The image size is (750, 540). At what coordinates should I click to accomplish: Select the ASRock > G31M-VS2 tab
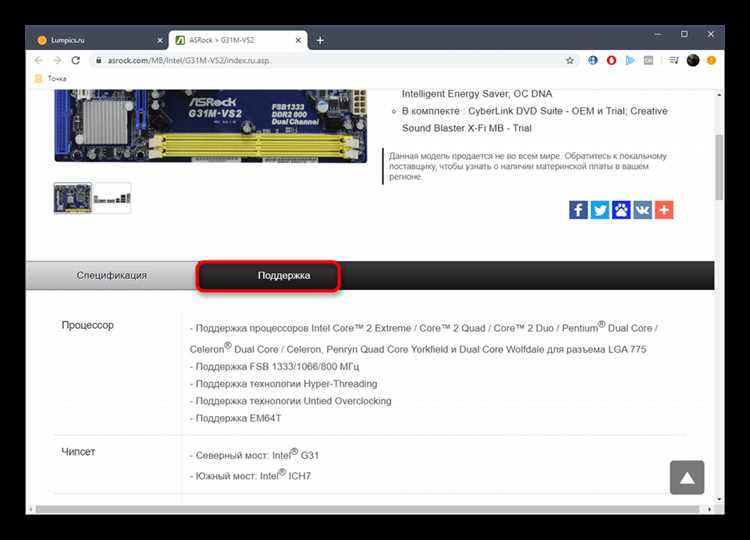point(238,40)
